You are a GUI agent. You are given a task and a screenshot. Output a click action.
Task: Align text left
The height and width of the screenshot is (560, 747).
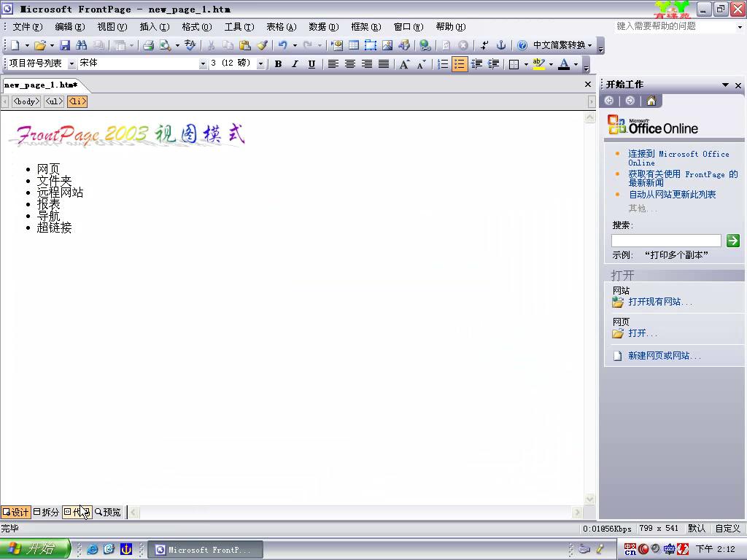coord(333,64)
